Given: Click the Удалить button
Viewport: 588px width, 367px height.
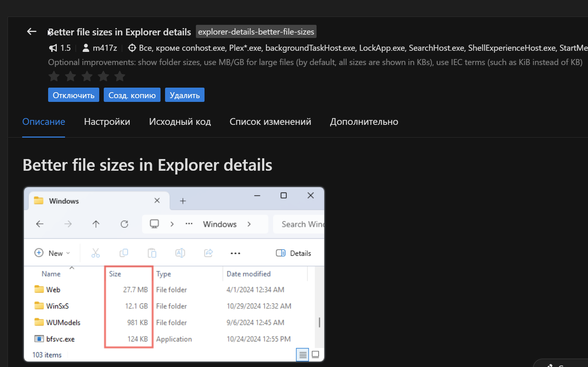Looking at the screenshot, I should [x=185, y=95].
